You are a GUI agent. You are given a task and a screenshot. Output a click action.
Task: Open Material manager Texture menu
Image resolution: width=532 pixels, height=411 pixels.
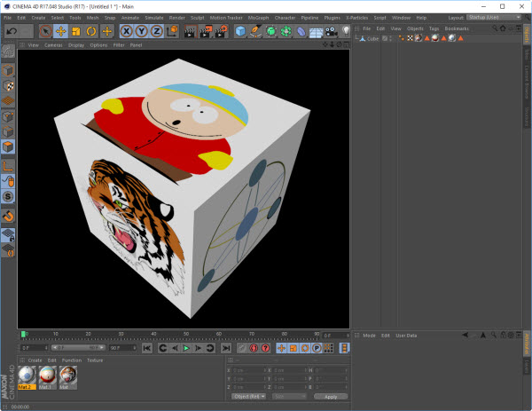95,360
